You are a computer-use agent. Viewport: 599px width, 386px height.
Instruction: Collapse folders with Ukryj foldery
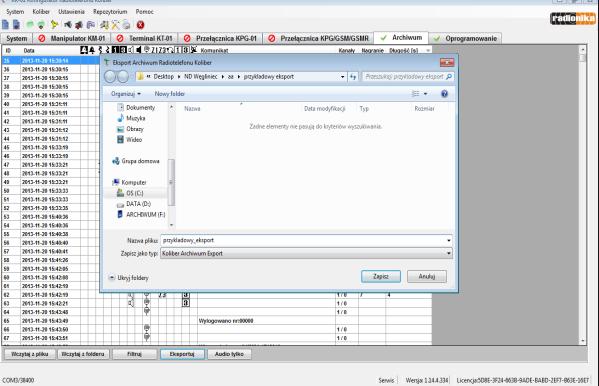click(128, 277)
